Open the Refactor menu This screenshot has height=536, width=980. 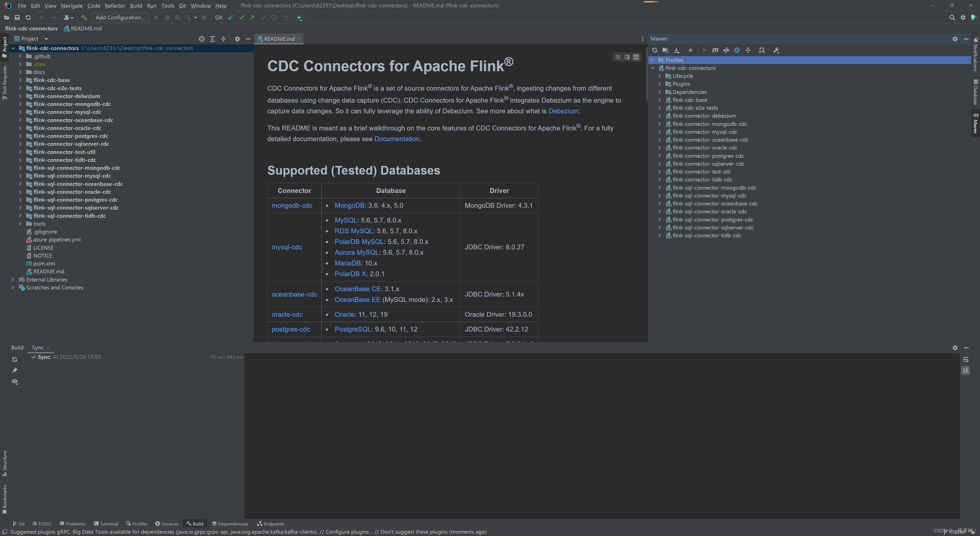point(115,6)
